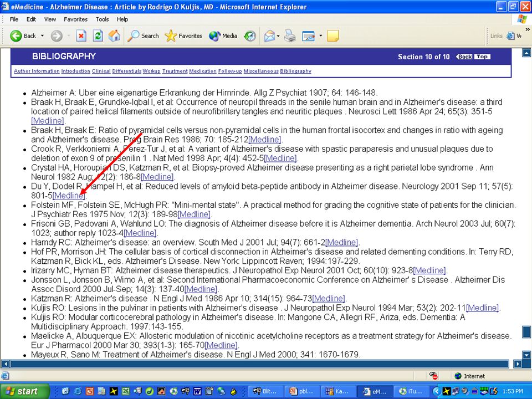532x399 pixels.
Task: Open the Search magnifier toolbar button
Action: (143, 35)
